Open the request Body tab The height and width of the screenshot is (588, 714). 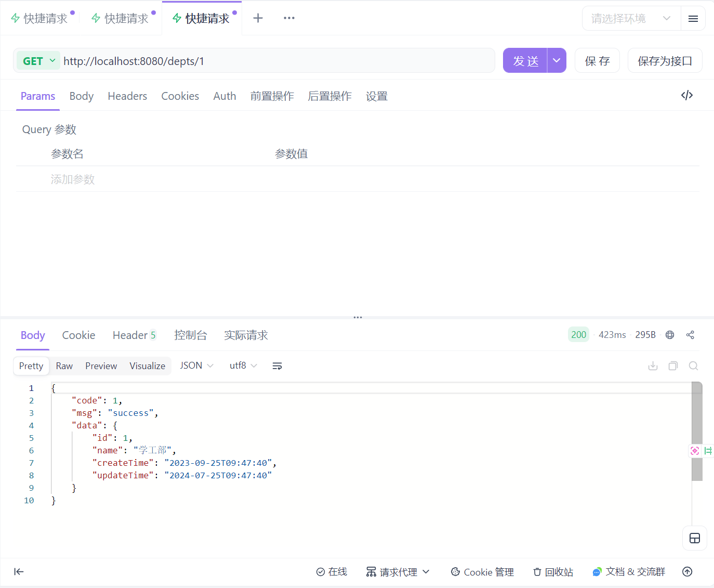[82, 96]
